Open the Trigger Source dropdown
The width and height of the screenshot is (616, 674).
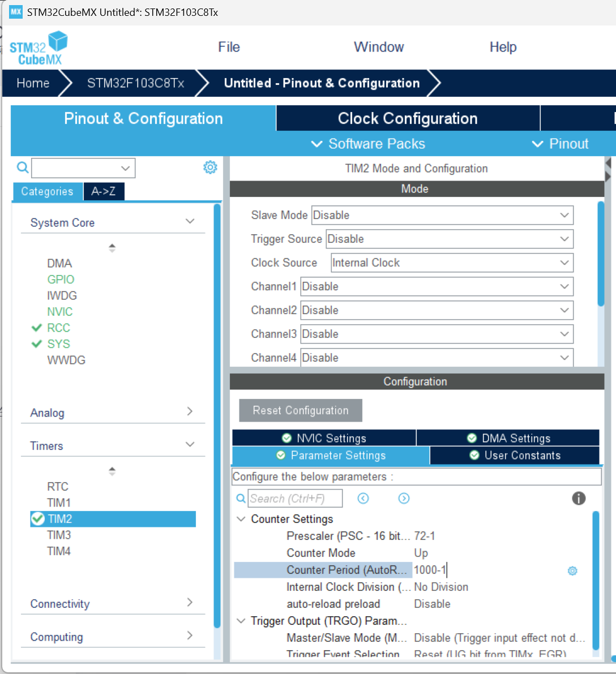(x=450, y=239)
